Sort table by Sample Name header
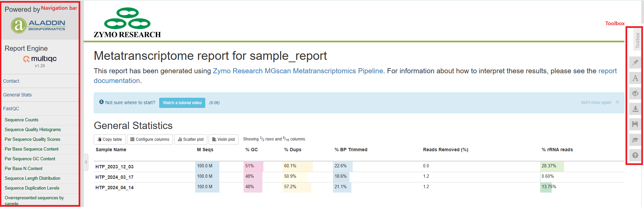This screenshot has height=207, width=644. 111,150
